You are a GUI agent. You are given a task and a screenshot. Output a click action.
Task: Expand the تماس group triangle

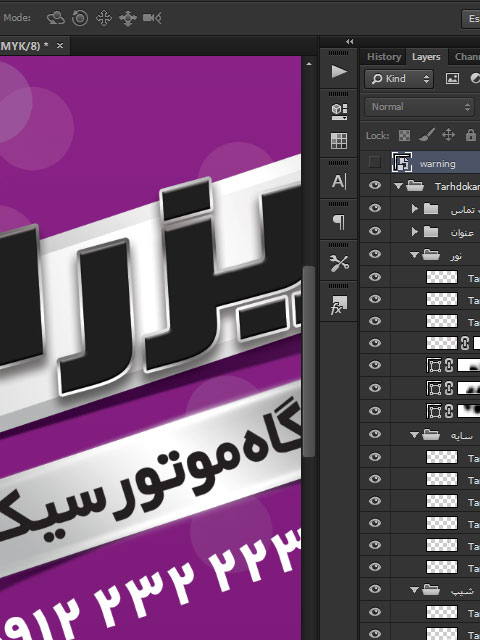415,209
